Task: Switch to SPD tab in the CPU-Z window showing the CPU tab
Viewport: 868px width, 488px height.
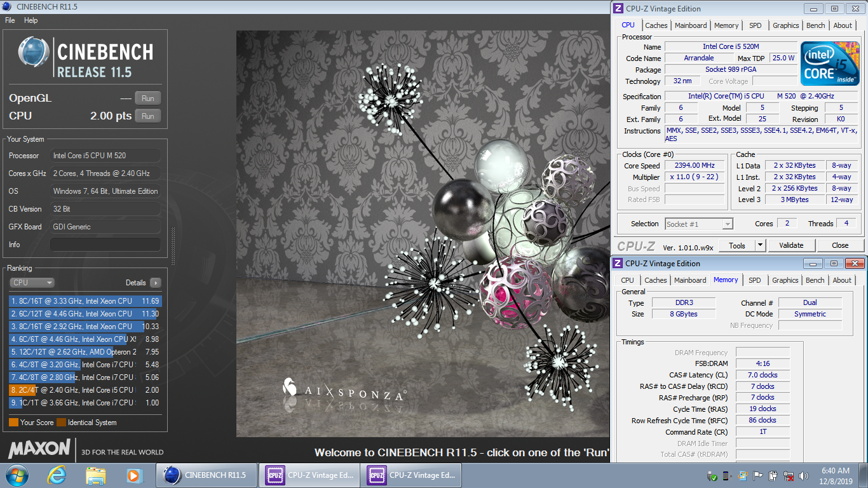Action: click(x=755, y=25)
